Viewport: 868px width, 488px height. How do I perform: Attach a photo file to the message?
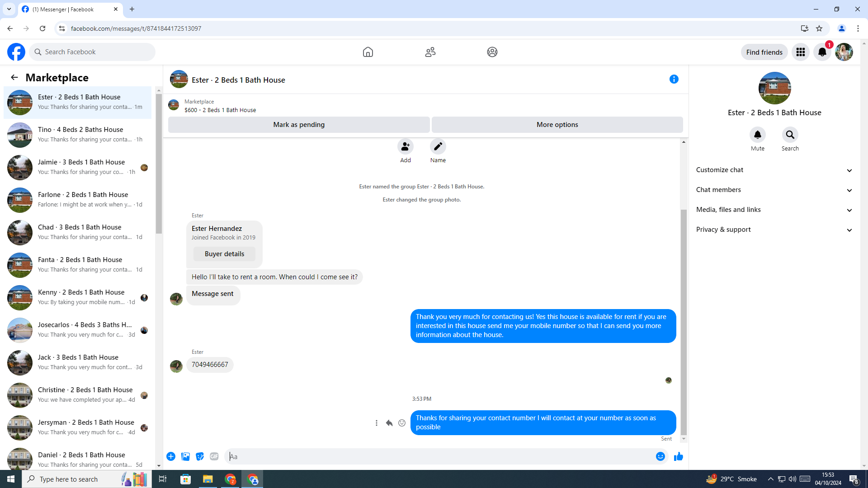[185, 456]
